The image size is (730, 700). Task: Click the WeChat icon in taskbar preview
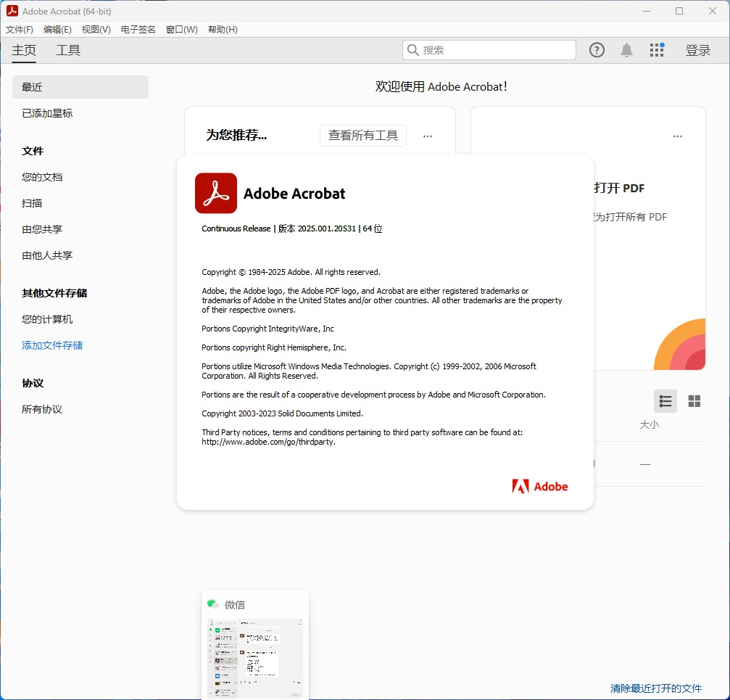coord(212,604)
